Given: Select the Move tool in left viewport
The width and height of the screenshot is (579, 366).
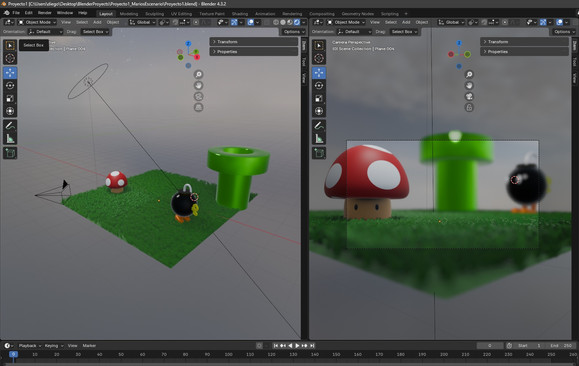Looking at the screenshot, I should 10,73.
